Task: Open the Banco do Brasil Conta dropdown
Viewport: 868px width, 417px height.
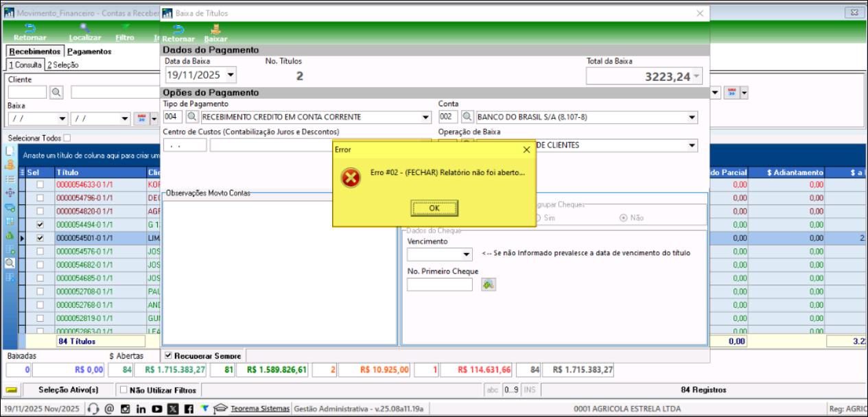Action: [692, 117]
